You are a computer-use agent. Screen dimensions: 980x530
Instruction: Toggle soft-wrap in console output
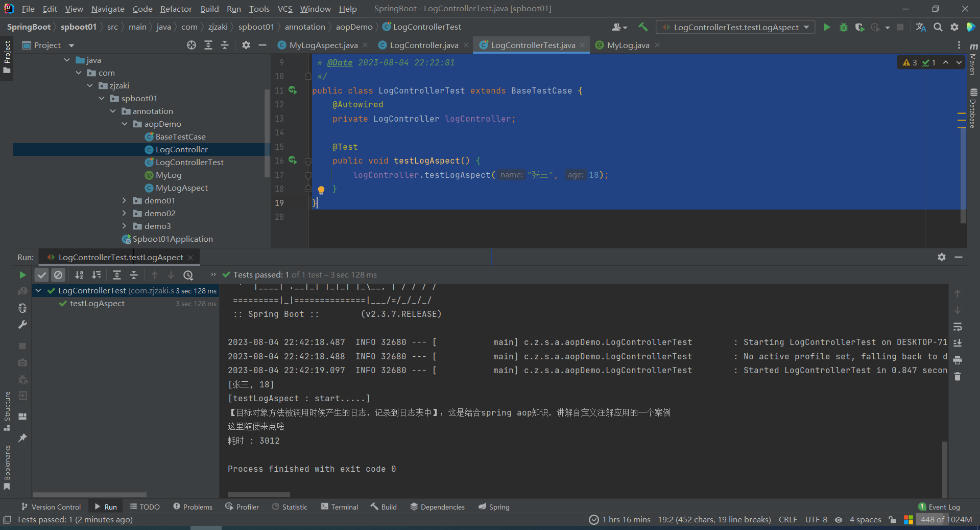(958, 327)
